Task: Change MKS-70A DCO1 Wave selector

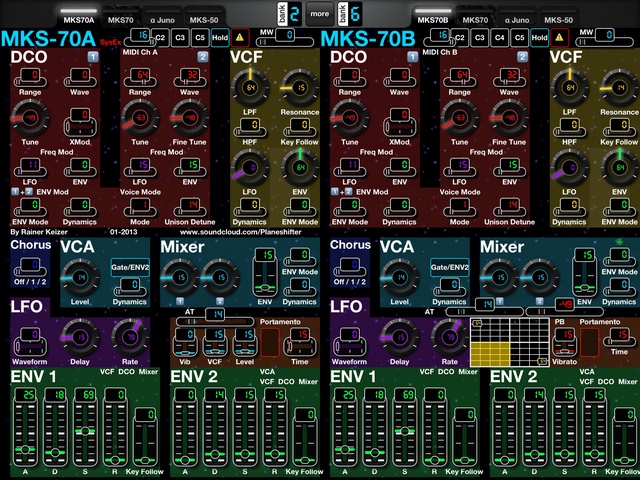Action: click(x=80, y=78)
